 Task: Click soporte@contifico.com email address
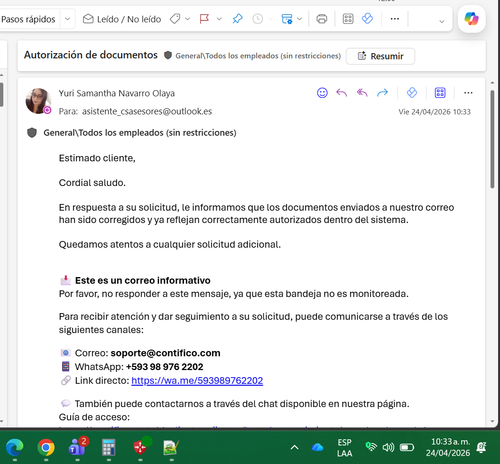pyautogui.click(x=165, y=353)
